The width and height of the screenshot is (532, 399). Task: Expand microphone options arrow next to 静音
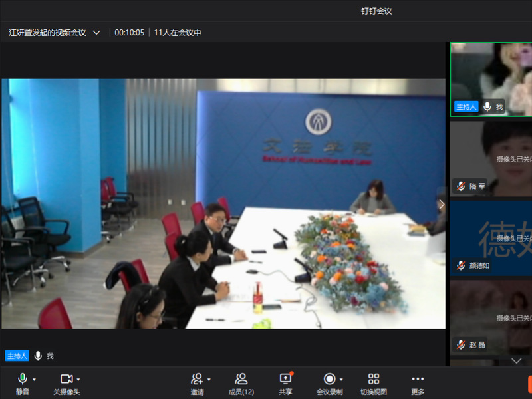pyautogui.click(x=35, y=379)
